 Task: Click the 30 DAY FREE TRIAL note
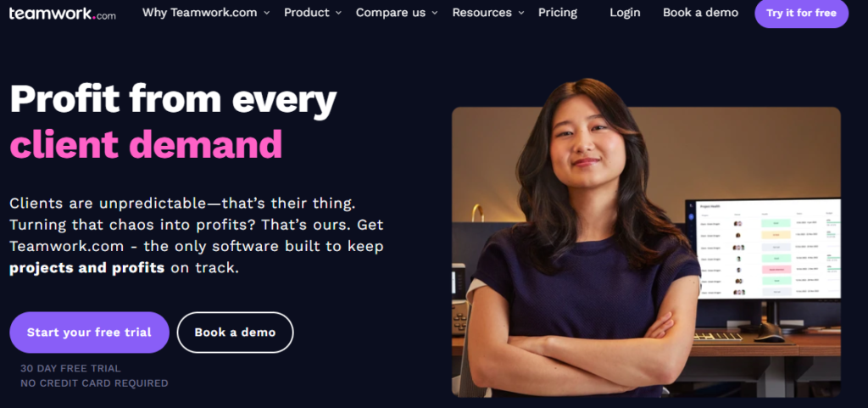tap(70, 368)
